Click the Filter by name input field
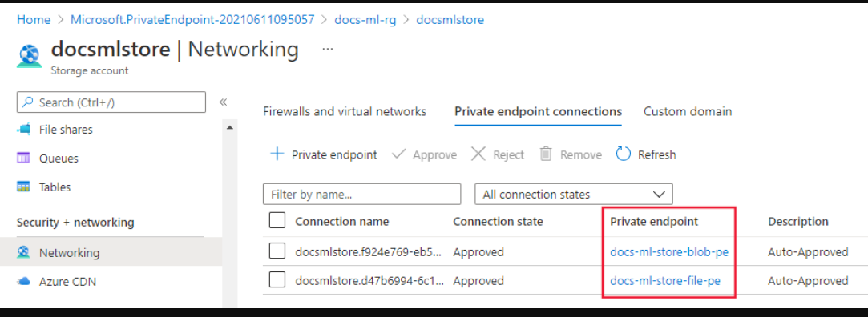The width and height of the screenshot is (868, 317). pos(362,195)
